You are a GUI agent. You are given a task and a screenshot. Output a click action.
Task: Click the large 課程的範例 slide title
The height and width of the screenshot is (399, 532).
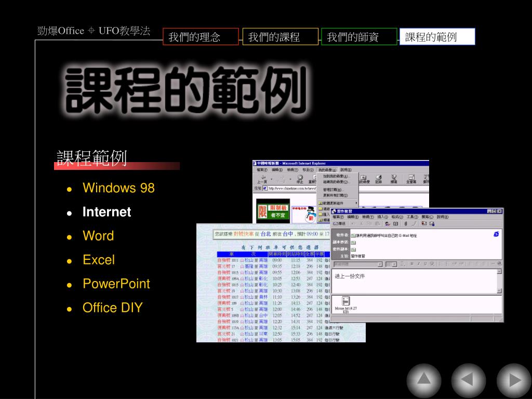click(x=186, y=90)
